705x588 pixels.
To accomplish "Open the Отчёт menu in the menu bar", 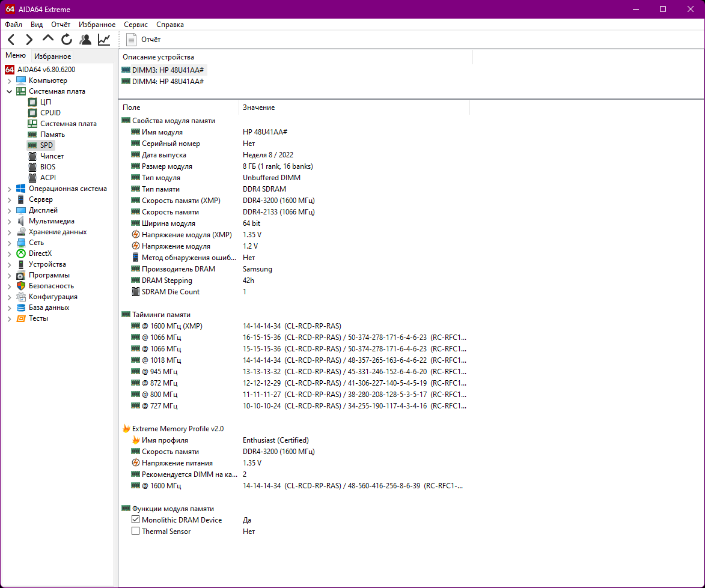I will [60, 25].
